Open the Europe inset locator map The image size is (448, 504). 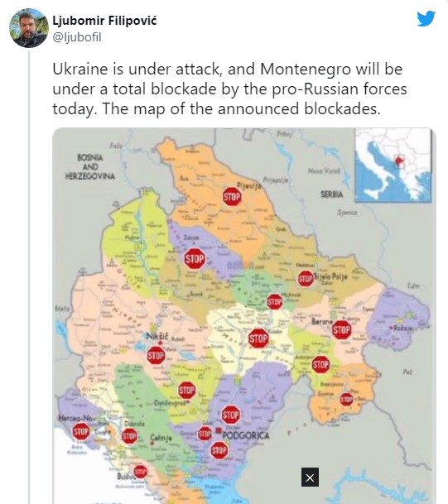click(393, 166)
